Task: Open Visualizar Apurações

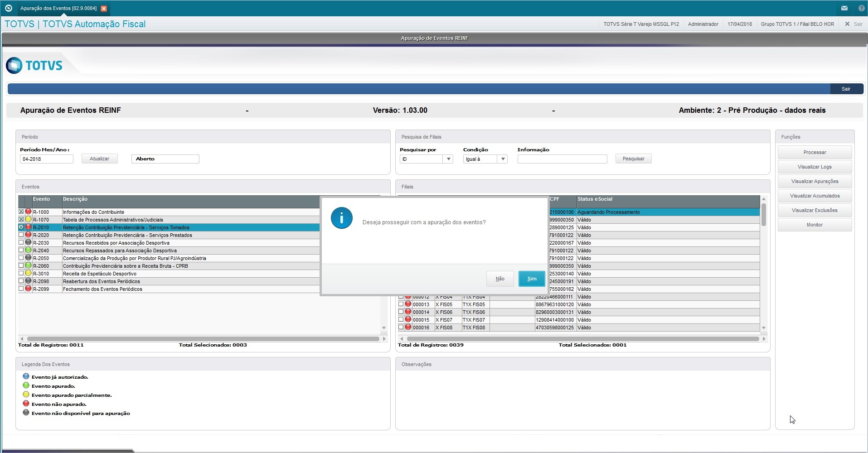Action: point(815,181)
